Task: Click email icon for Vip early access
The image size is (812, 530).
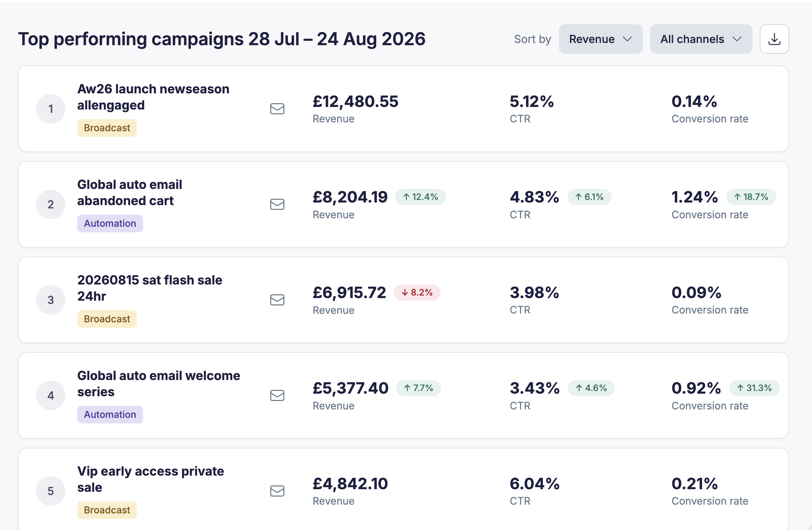Action: click(x=277, y=491)
